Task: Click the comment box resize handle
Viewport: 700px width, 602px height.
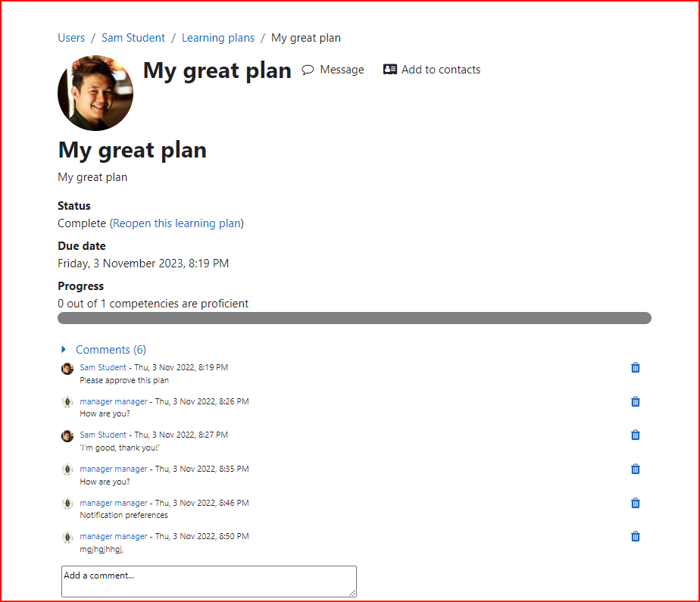Action: 353,593
